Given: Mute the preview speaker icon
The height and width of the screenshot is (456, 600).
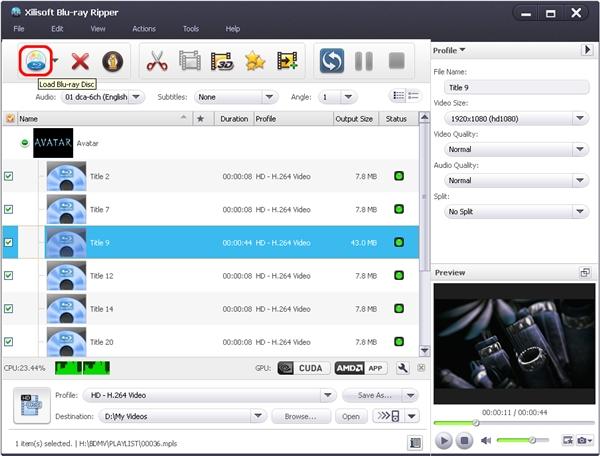Looking at the screenshot, I should pos(486,441).
